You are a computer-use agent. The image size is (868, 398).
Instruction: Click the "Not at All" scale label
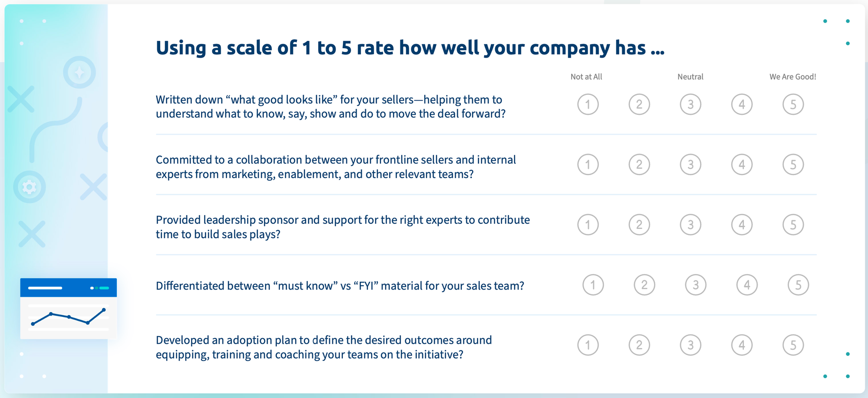click(586, 77)
